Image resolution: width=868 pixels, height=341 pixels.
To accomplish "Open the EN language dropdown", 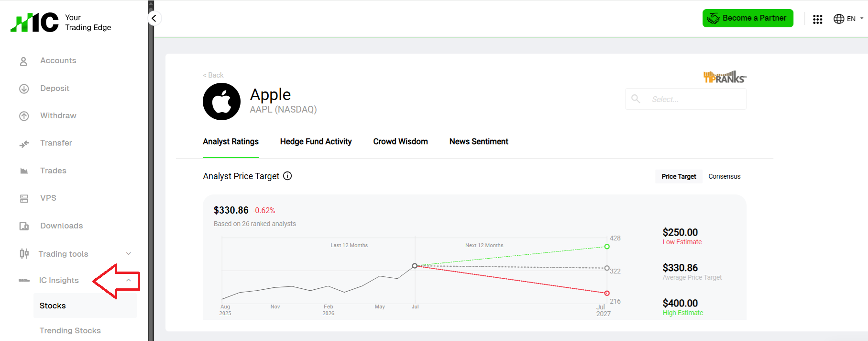I will pyautogui.click(x=855, y=19).
